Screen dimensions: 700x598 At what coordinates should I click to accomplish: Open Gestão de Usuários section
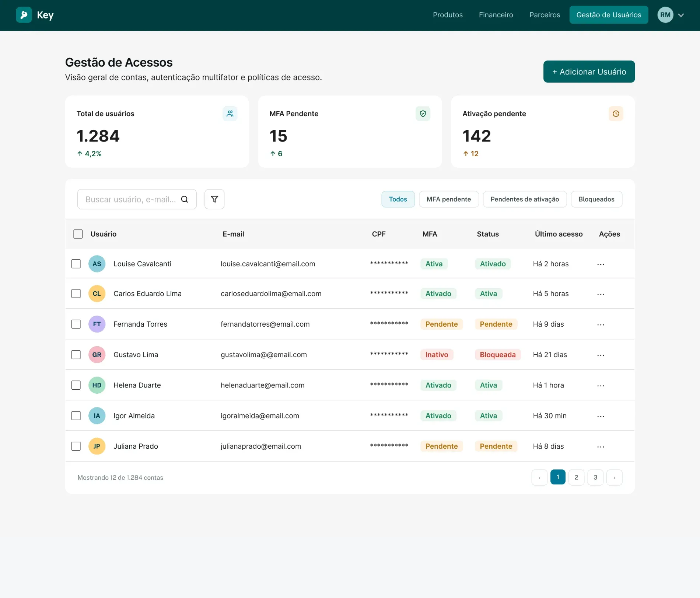pos(609,15)
